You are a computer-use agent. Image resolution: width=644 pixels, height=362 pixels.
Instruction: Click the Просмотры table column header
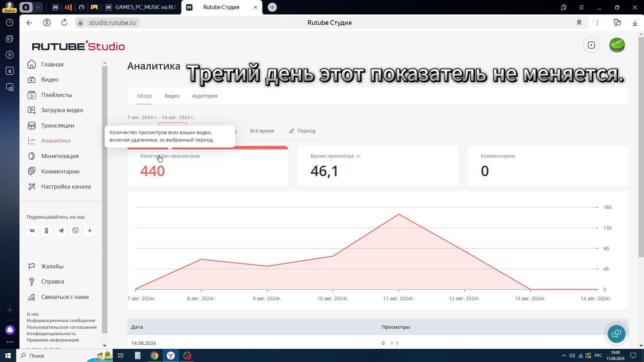[x=396, y=327]
